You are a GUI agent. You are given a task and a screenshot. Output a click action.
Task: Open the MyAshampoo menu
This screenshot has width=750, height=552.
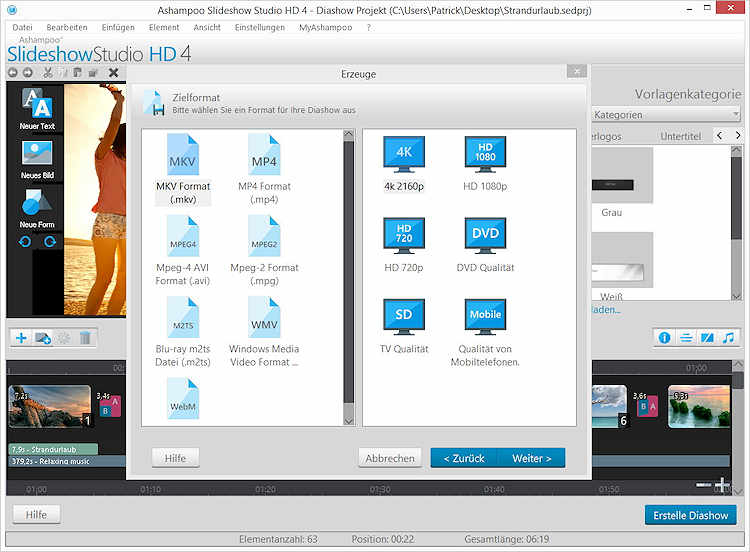click(325, 28)
